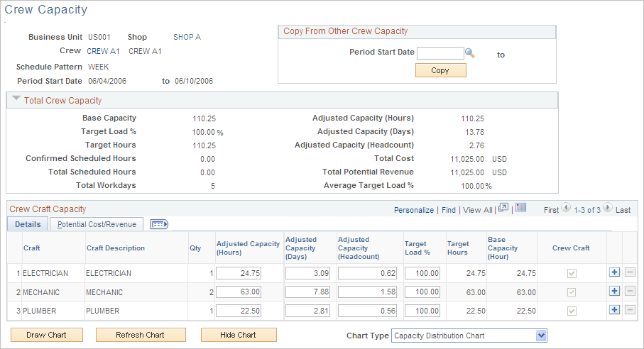This screenshot has width=644, height=349.
Task: Go to Last row link
Action: [623, 210]
